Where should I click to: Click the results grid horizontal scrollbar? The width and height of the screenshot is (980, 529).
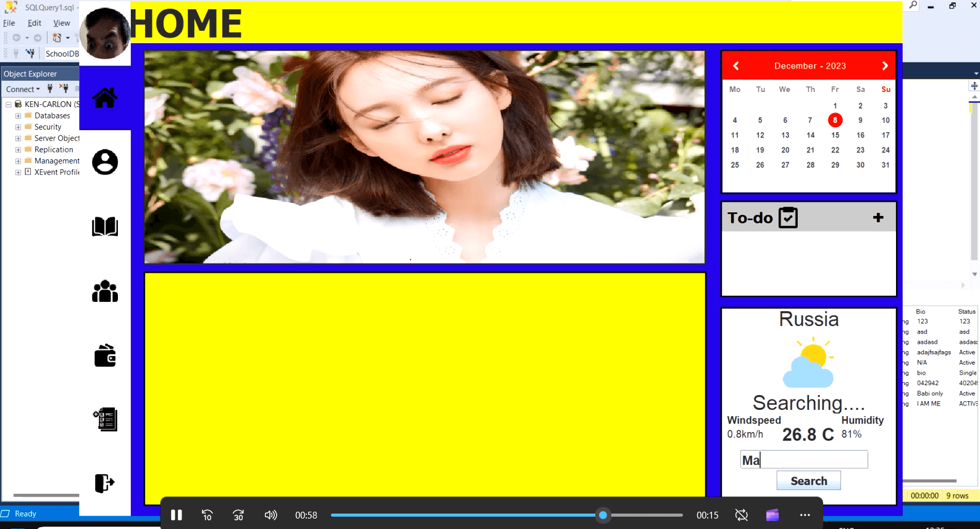tap(929, 481)
